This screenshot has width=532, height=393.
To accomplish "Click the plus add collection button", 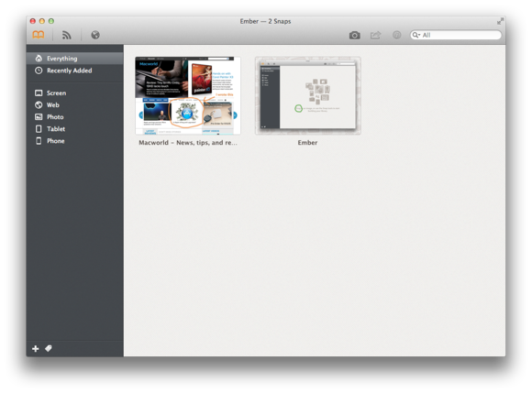I will (x=35, y=349).
